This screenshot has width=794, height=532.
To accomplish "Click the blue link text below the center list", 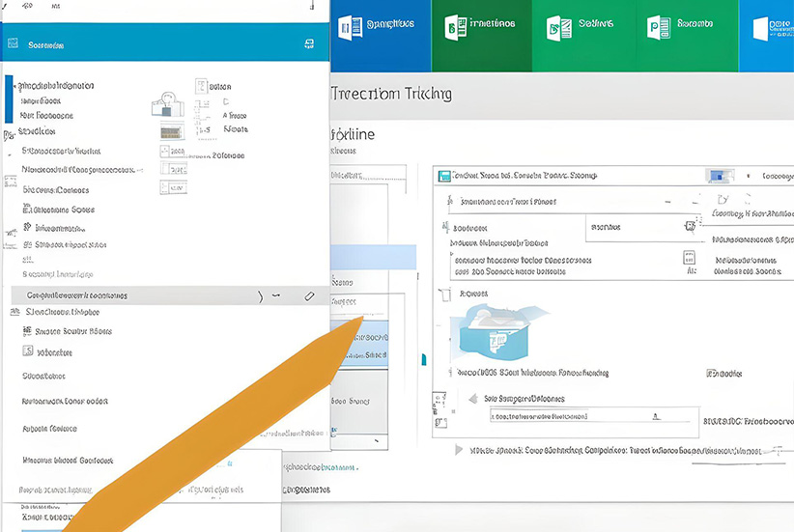I will 319,467.
